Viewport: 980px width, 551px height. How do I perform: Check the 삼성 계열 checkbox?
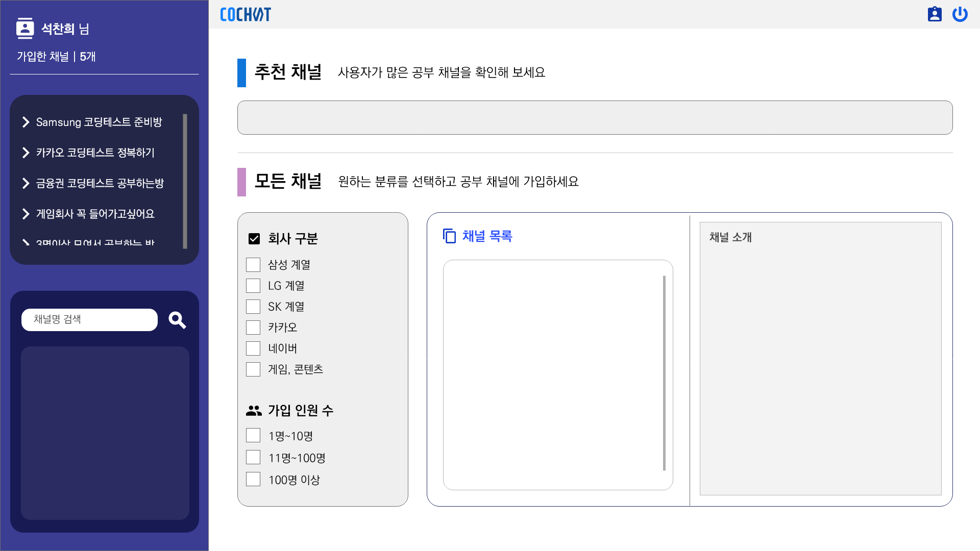pyautogui.click(x=253, y=265)
